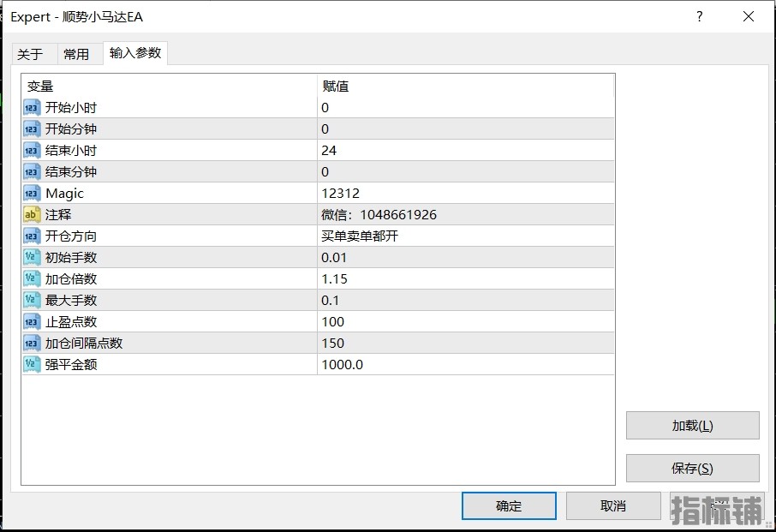Click the integer icon beside 开始小时
Image resolution: width=776 pixels, height=532 pixels.
pos(32,107)
